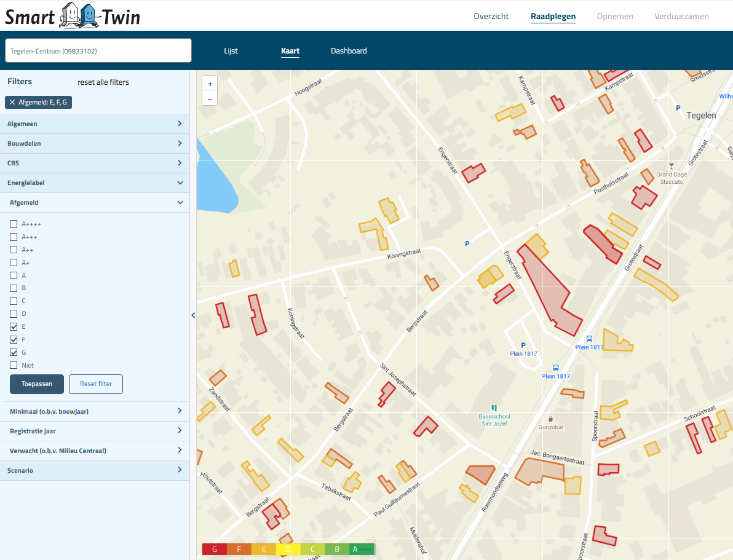This screenshot has height=560, width=733.
Task: Enable the 'Niet' checkbox
Action: (x=14, y=365)
